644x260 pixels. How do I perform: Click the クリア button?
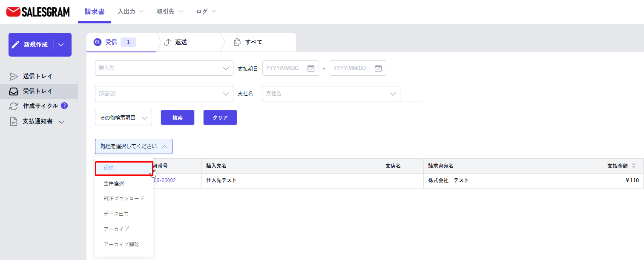click(x=220, y=118)
